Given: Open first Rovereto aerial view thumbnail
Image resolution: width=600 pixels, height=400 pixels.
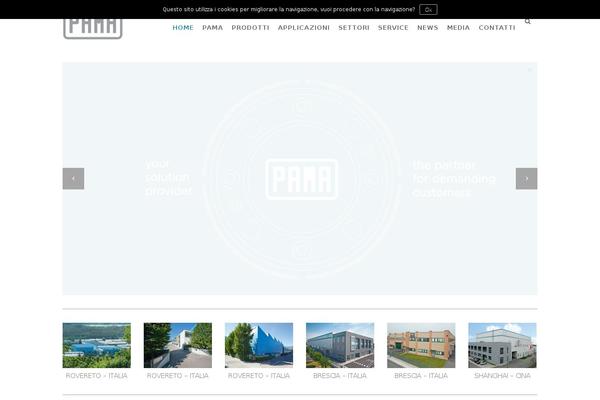Looking at the screenshot, I should click(97, 345).
